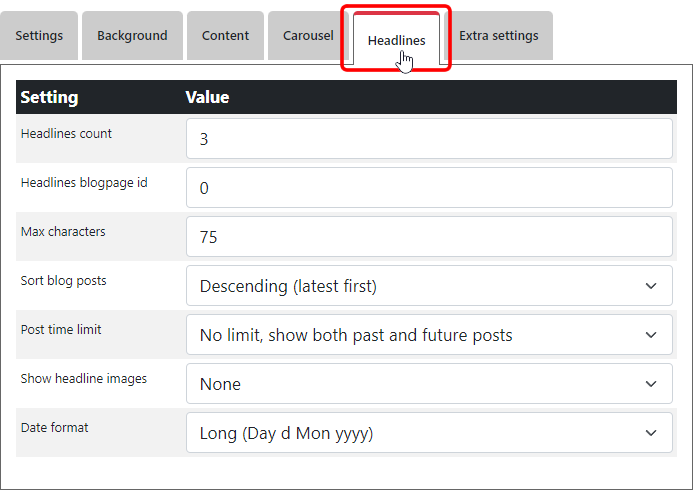Click the Setting column header
The width and height of the screenshot is (693, 490).
point(49,97)
